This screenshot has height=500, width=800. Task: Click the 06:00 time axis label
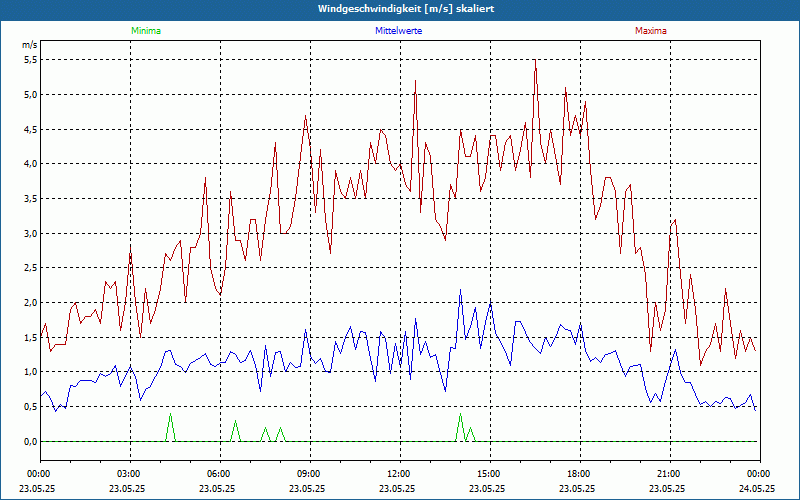[x=220, y=473]
